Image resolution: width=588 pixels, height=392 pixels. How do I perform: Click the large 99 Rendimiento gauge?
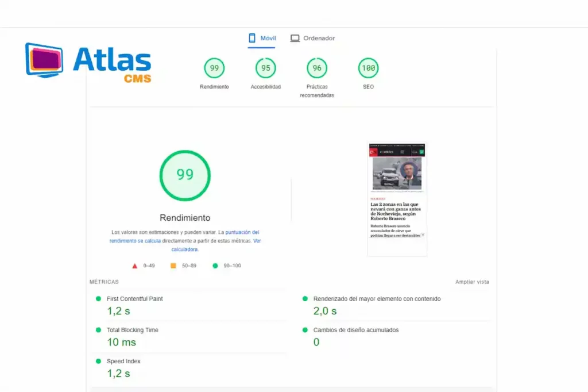[x=185, y=175]
